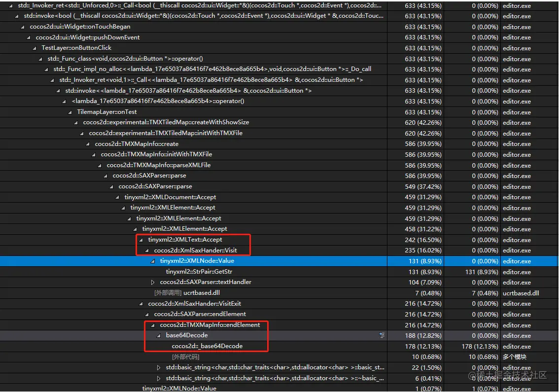Collapse the tinyxml2::XMLDocument::Accept node arrow
The height and width of the screenshot is (392, 559).
(117, 197)
